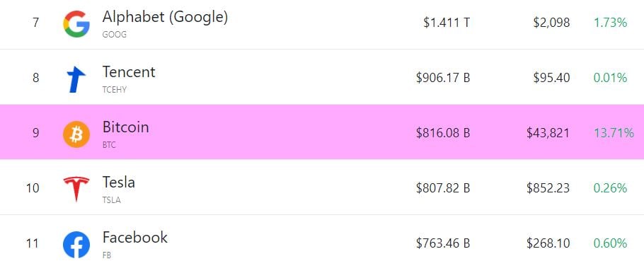The image size is (644, 266).
Task: Click the GOOG ticker symbol
Action: tap(114, 35)
